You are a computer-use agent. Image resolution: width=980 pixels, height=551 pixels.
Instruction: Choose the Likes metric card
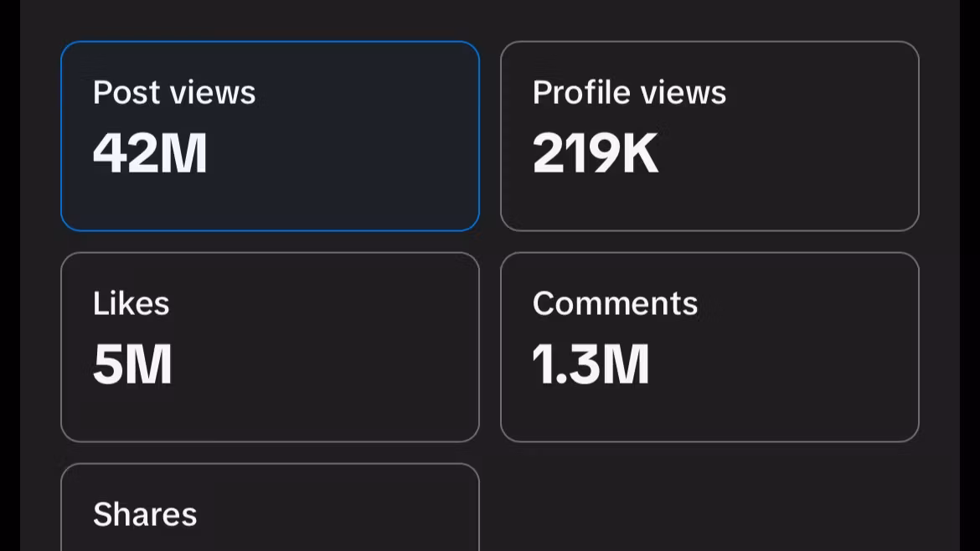[x=270, y=347]
